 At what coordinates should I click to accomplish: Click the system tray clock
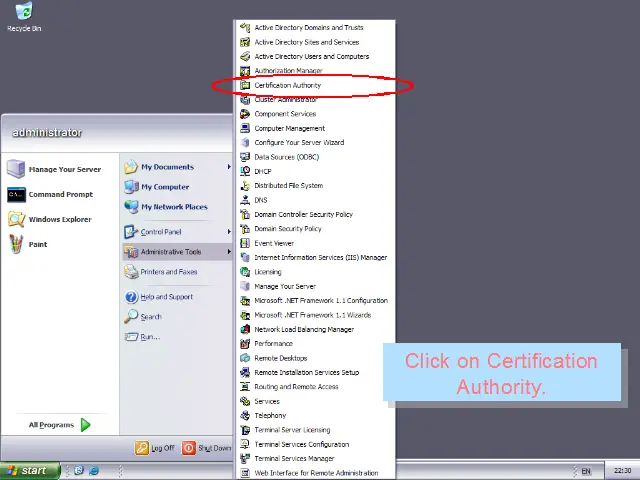(x=622, y=470)
